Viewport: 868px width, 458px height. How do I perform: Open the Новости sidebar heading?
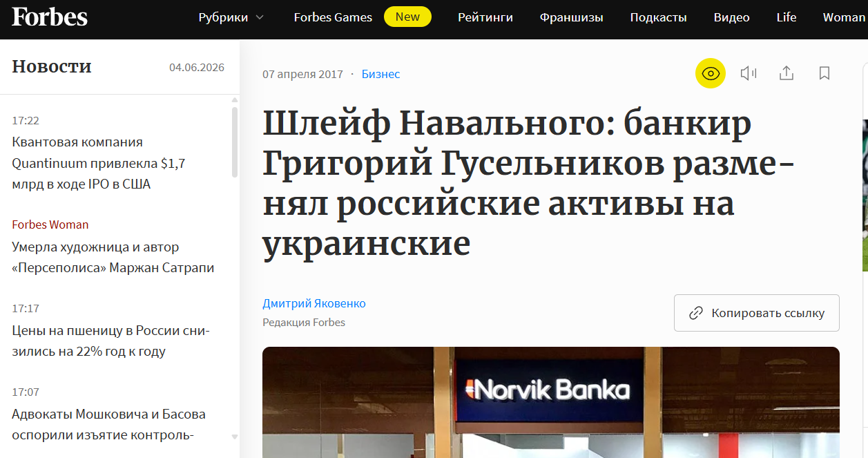pyautogui.click(x=52, y=66)
